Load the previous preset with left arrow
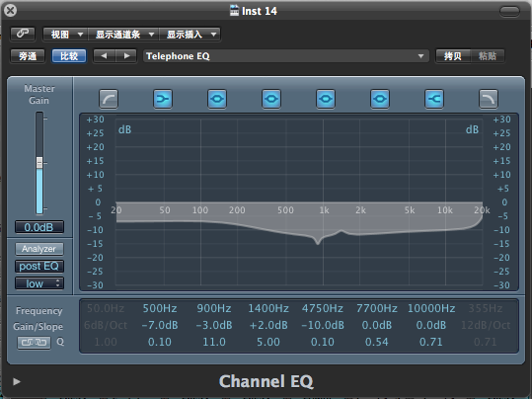532x399 pixels. click(x=105, y=56)
